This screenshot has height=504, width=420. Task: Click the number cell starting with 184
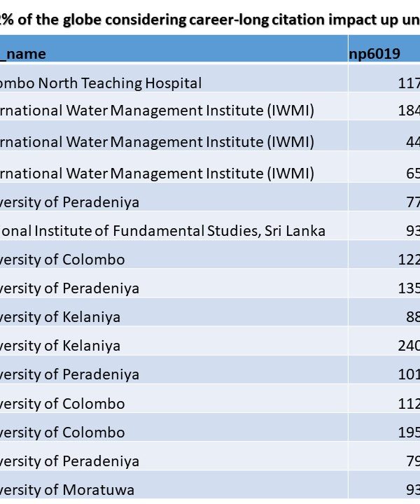coord(408,111)
